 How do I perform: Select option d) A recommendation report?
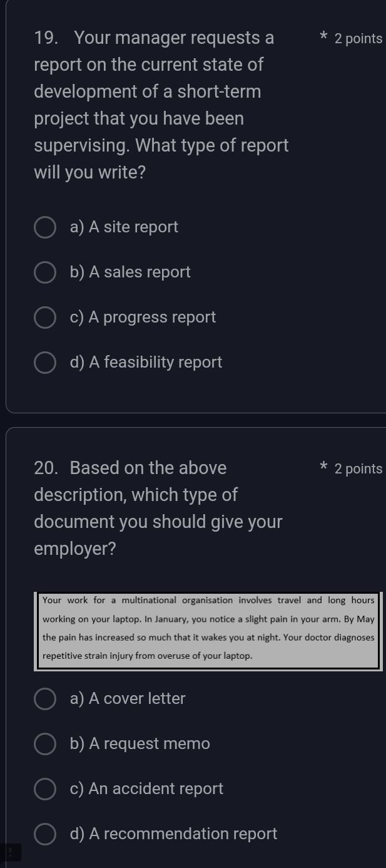click(44, 834)
